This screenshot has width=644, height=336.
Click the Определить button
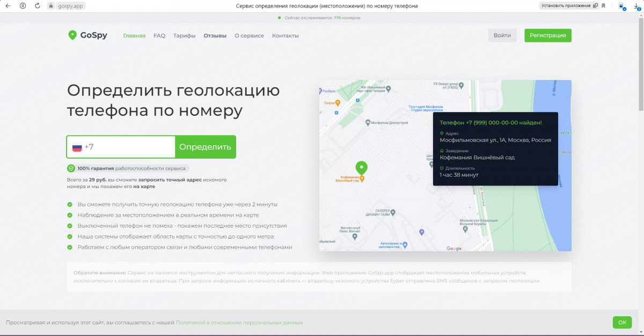point(206,146)
